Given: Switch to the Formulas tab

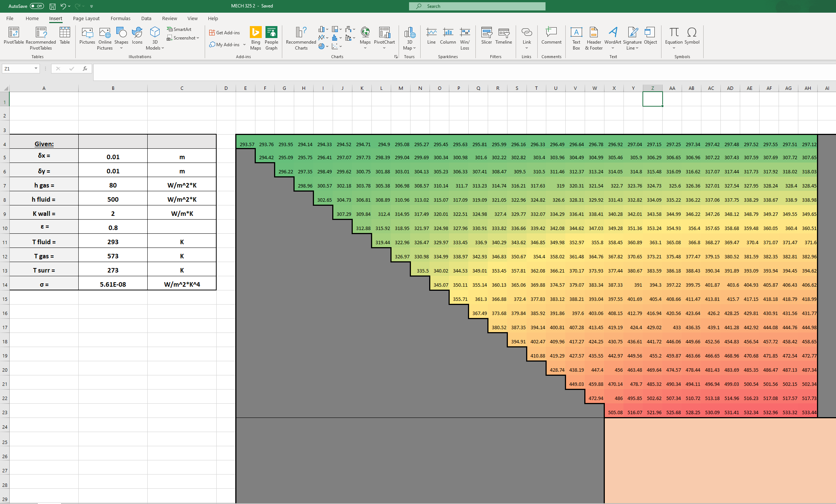Looking at the screenshot, I should (x=120, y=18).
